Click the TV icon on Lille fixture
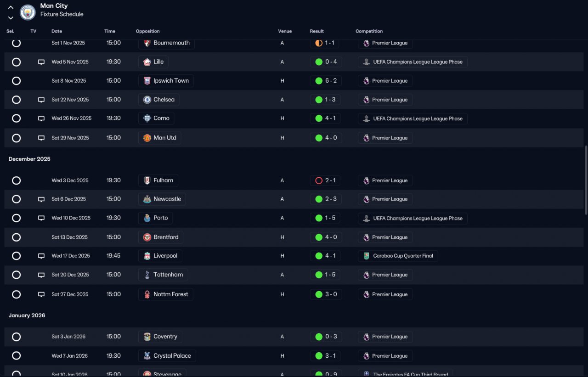Viewport: 588px width, 377px height. point(41,62)
